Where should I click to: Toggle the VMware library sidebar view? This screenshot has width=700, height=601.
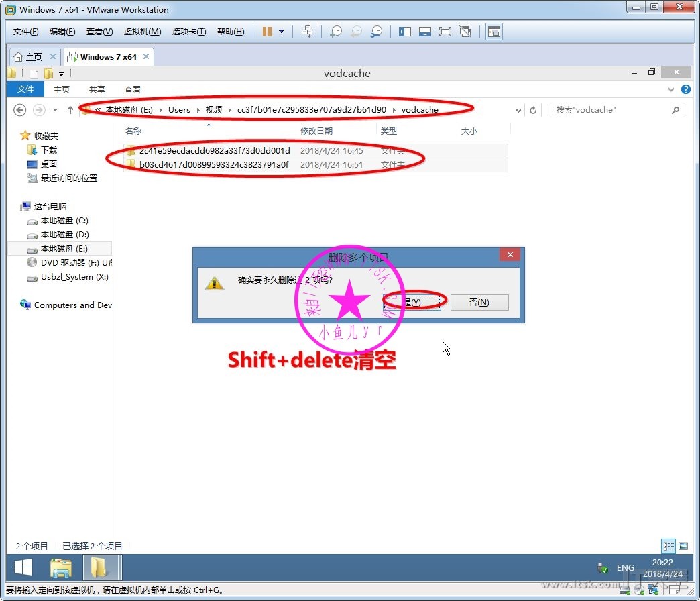point(404,32)
